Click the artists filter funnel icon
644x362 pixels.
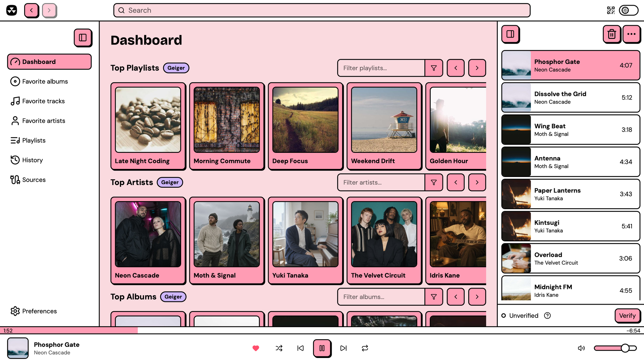pyautogui.click(x=434, y=182)
